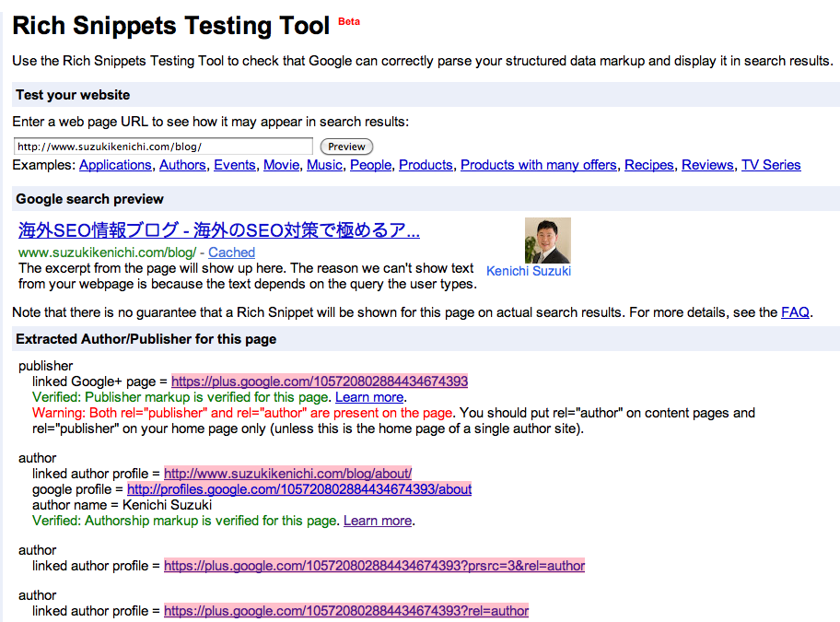Click Kenichi Suzuki author photo thumbnail
840x622 pixels.
pyautogui.click(x=547, y=240)
